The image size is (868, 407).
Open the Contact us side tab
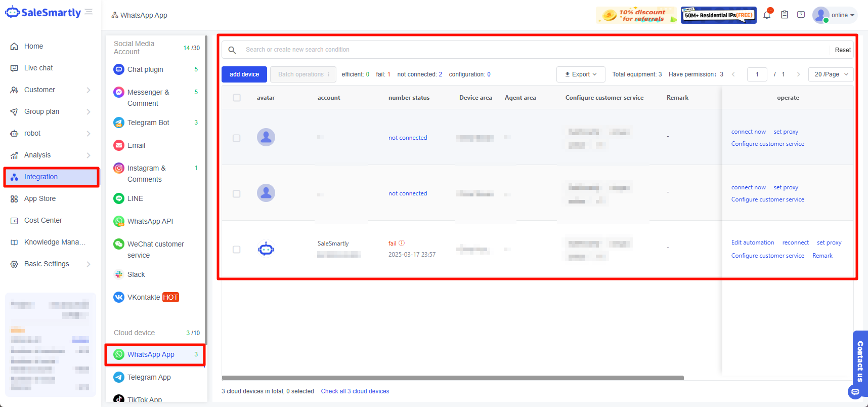coord(860,362)
